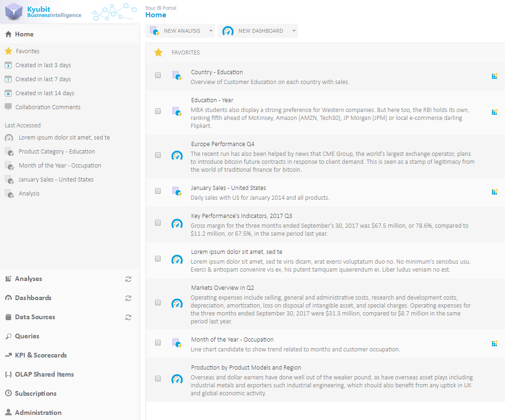Open the main list Country - Education analysis title
This screenshot has width=505, height=420.
click(217, 72)
